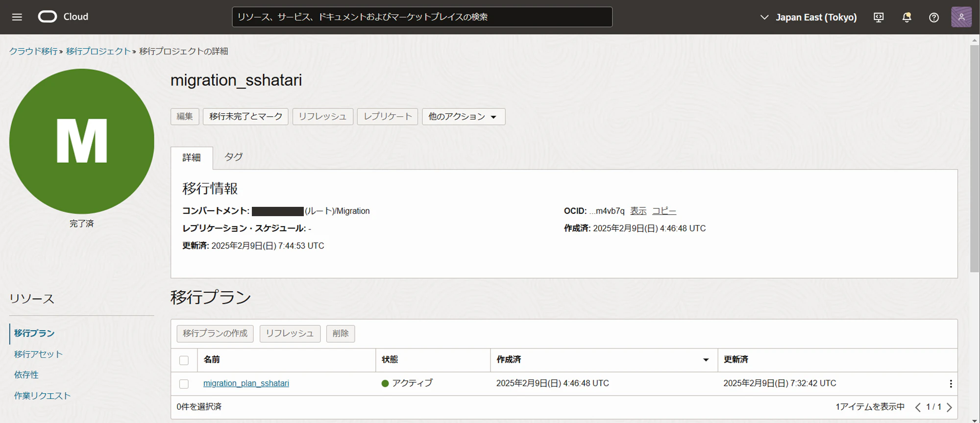The image size is (980, 423).
Task: Click コピー link to copy OCID
Action: point(664,211)
